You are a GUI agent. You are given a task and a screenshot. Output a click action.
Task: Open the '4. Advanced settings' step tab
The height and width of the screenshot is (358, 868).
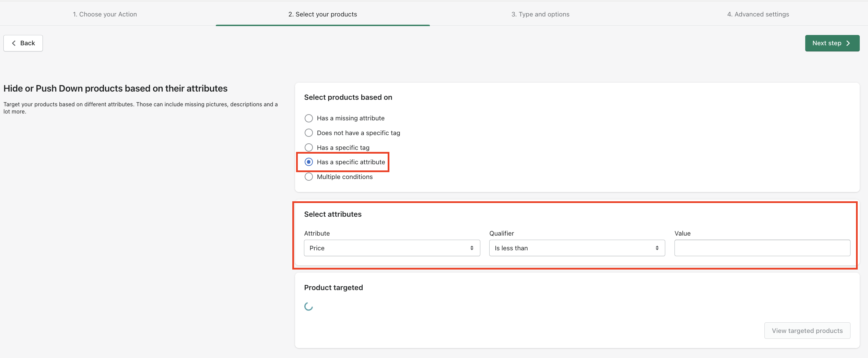coord(758,14)
